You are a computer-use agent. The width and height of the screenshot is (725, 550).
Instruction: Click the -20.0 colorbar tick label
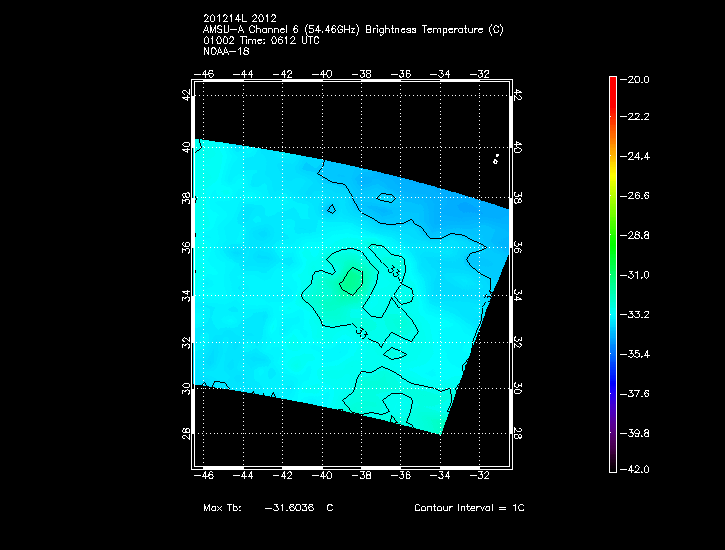pyautogui.click(x=637, y=79)
